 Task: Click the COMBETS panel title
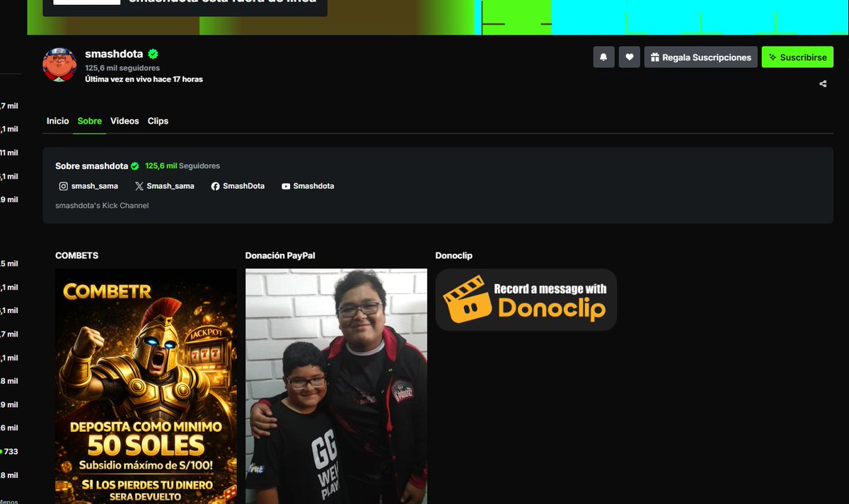tap(76, 255)
